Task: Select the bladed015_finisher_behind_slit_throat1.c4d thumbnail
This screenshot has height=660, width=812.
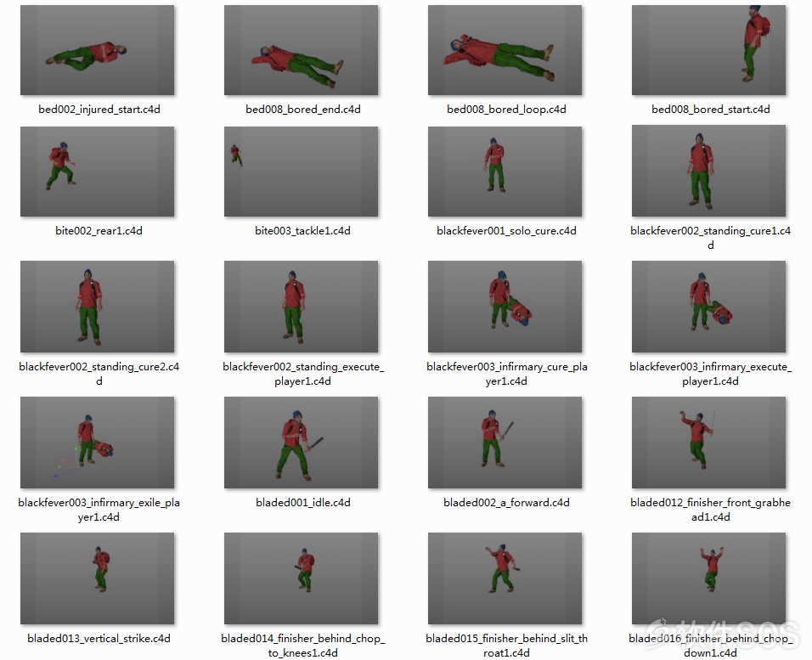Action: 505,578
